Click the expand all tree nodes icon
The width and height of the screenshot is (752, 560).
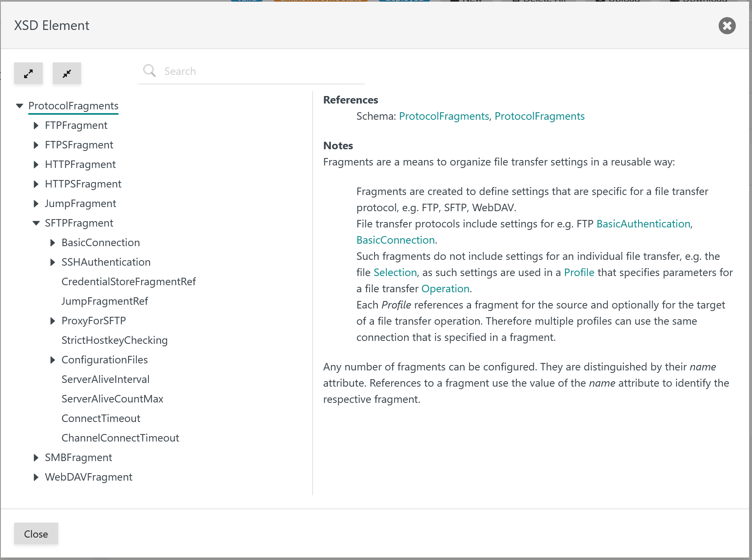pyautogui.click(x=28, y=74)
